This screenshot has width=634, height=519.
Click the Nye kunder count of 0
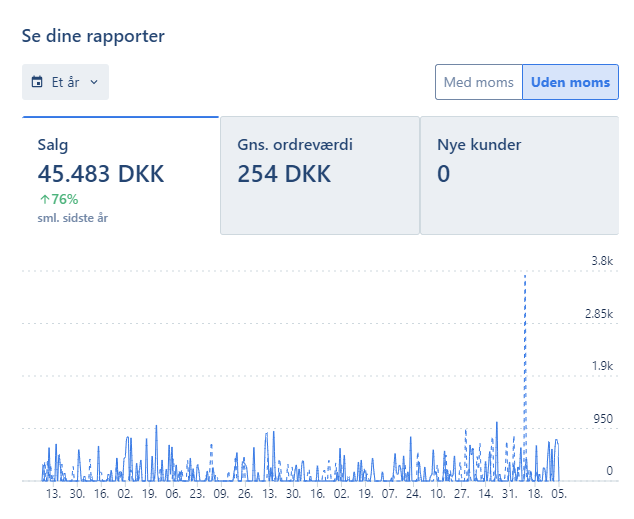[444, 173]
